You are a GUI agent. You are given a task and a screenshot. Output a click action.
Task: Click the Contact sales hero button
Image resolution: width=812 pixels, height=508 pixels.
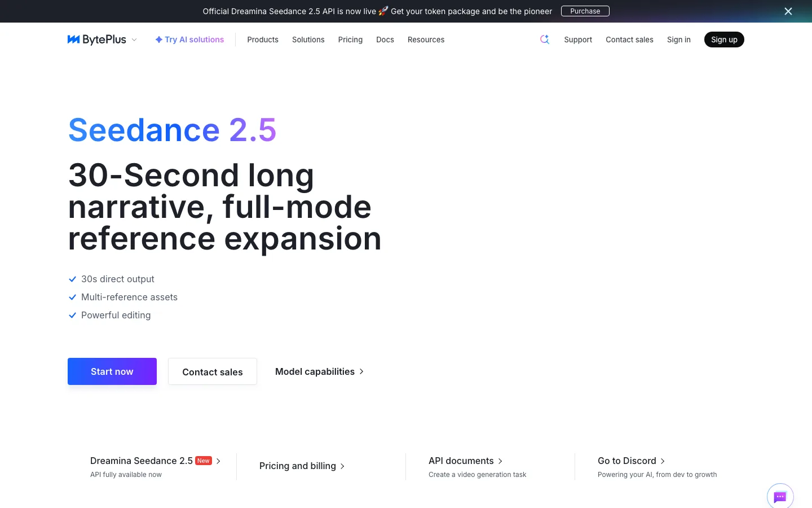tap(213, 371)
